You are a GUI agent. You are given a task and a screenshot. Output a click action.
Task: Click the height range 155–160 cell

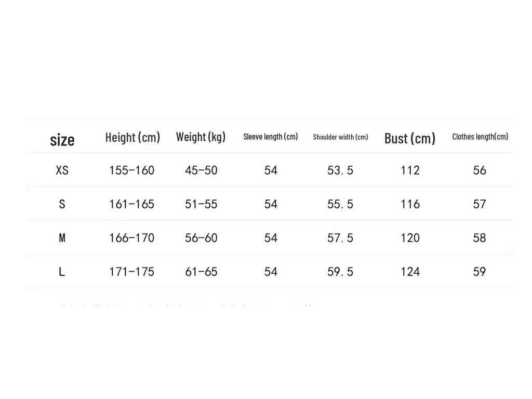pos(131,170)
